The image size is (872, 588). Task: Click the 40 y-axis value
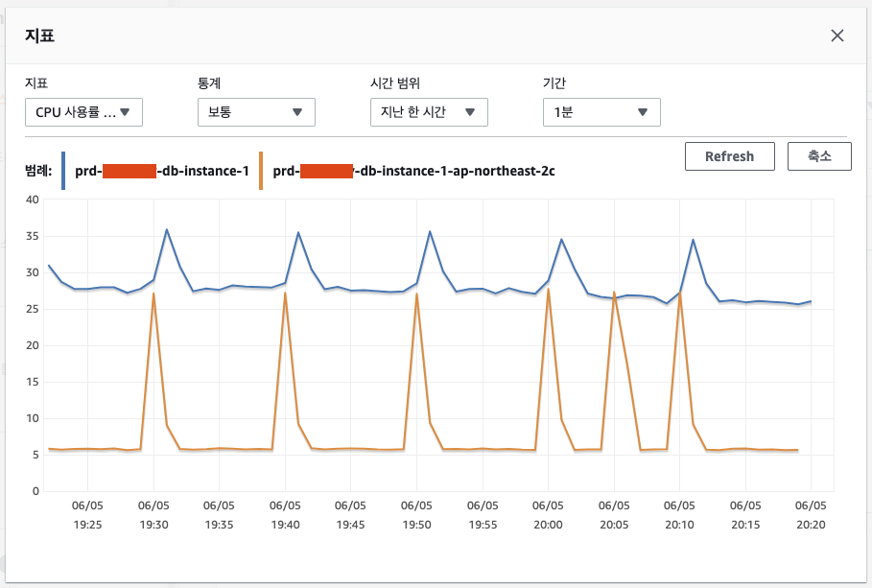[x=33, y=200]
